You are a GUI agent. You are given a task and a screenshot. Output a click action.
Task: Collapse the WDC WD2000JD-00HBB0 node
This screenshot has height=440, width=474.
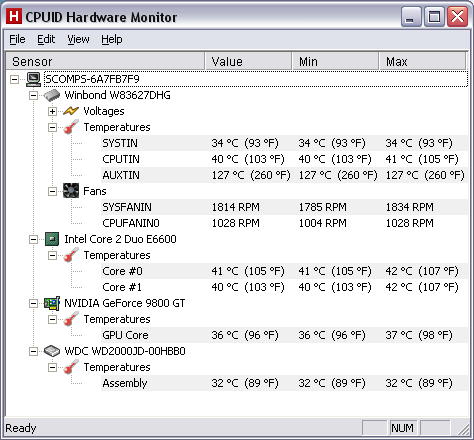33,351
